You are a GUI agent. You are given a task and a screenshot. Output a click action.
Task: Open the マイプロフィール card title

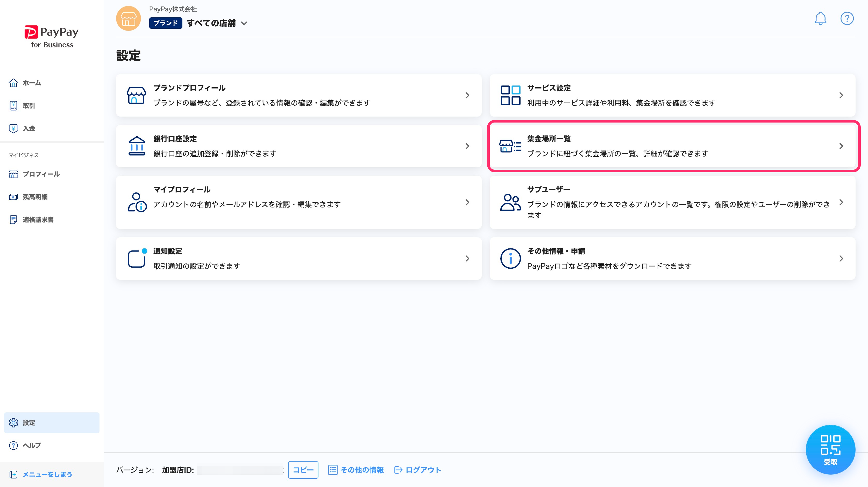(x=182, y=190)
